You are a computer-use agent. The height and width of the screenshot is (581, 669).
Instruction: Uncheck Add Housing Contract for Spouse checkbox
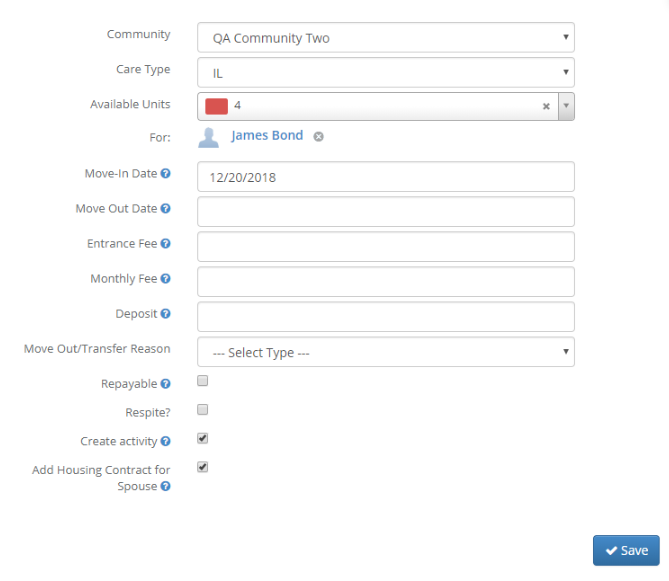[x=203, y=467]
